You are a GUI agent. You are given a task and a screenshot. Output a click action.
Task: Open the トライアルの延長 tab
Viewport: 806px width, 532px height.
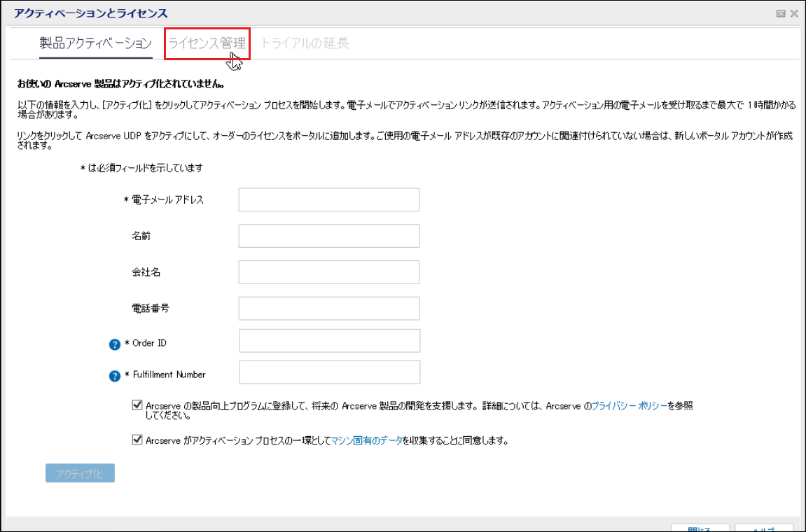click(305, 43)
